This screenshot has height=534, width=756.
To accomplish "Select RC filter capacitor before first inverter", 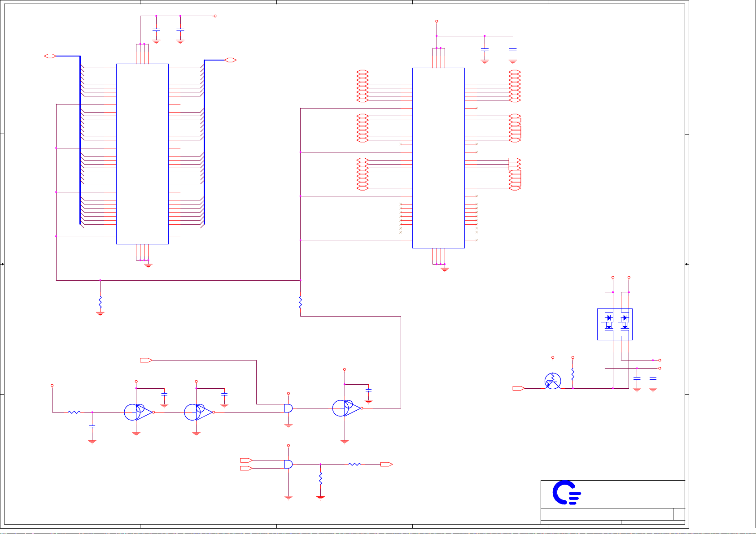I will (x=92, y=426).
